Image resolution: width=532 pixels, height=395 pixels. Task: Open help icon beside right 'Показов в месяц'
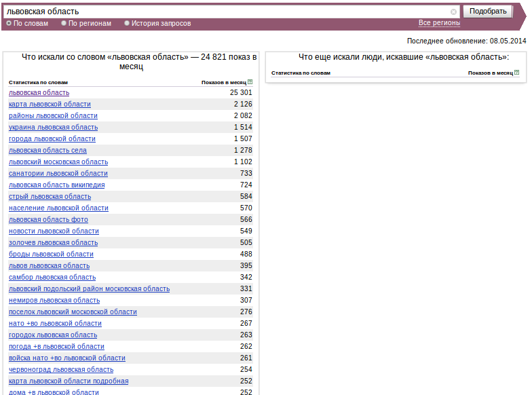(517, 72)
